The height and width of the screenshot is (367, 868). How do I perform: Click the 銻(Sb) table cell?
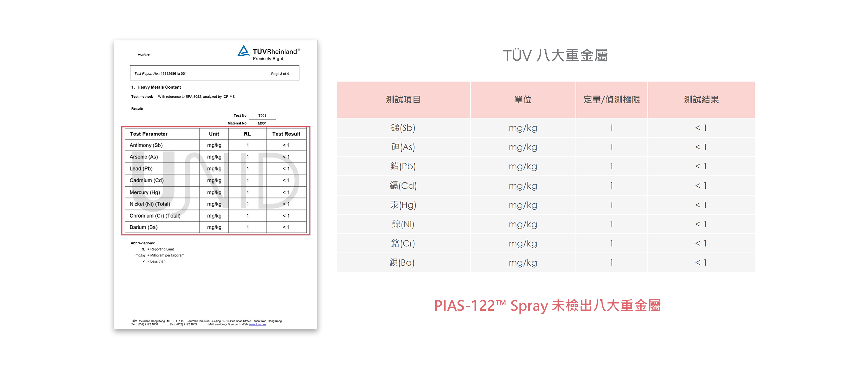(403, 128)
